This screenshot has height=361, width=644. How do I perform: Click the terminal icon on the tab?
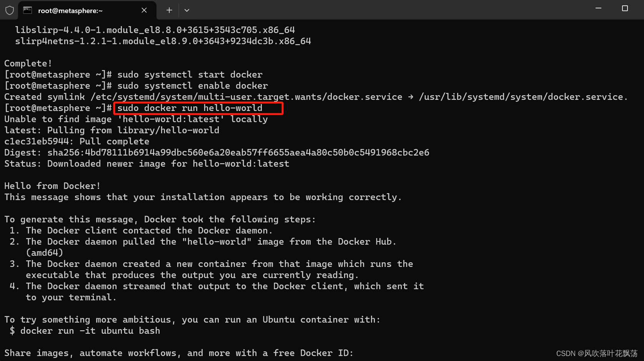pos(27,10)
